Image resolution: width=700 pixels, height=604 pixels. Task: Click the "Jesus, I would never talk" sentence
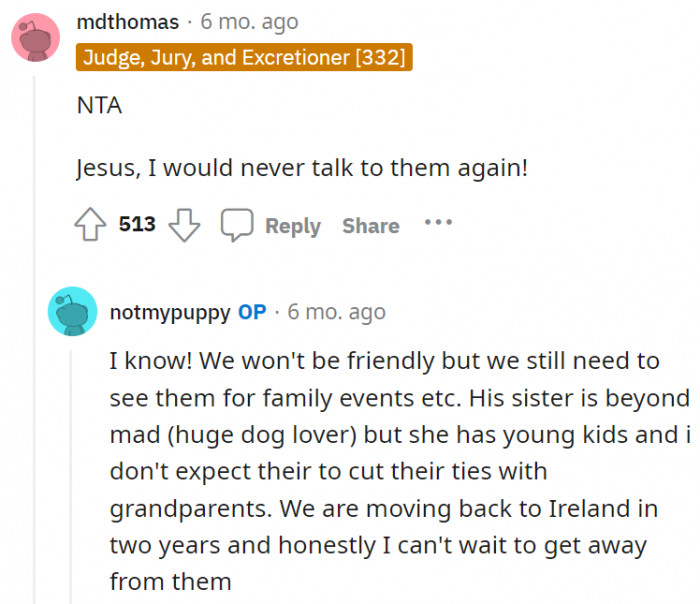[x=301, y=168]
